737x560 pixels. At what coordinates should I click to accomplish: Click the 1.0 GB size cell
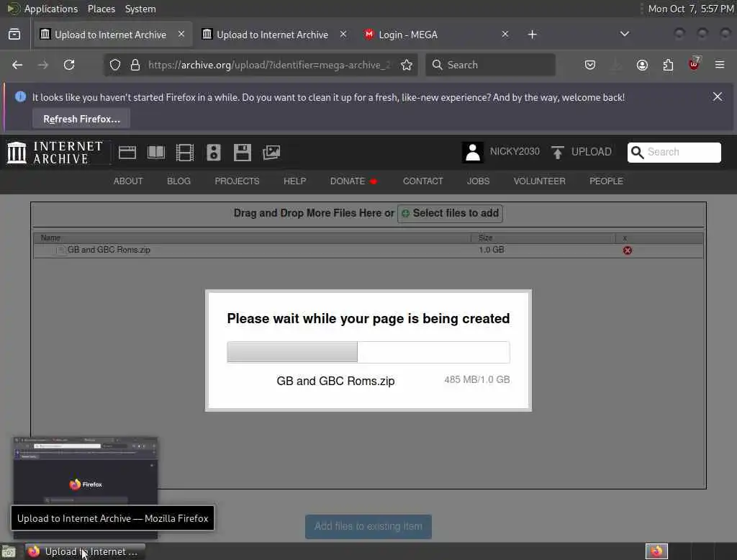492,250
